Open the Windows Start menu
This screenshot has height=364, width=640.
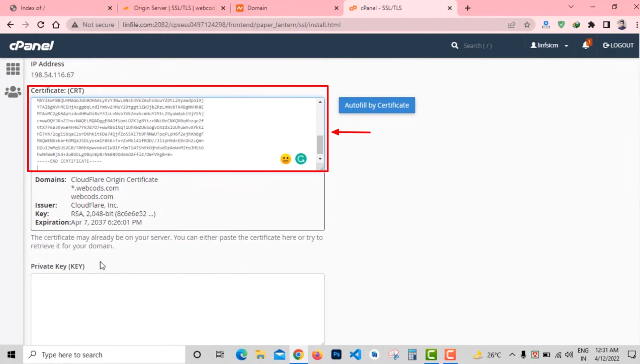[x=11, y=355]
